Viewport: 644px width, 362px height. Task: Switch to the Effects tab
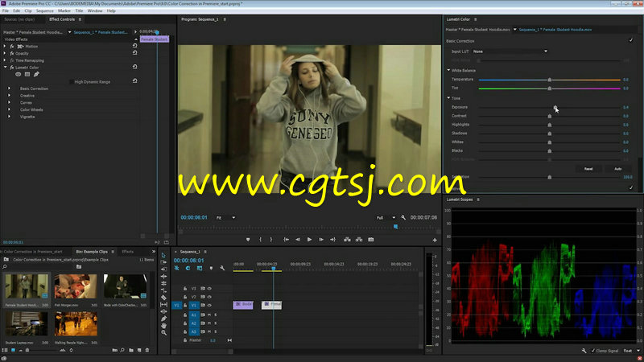point(127,252)
